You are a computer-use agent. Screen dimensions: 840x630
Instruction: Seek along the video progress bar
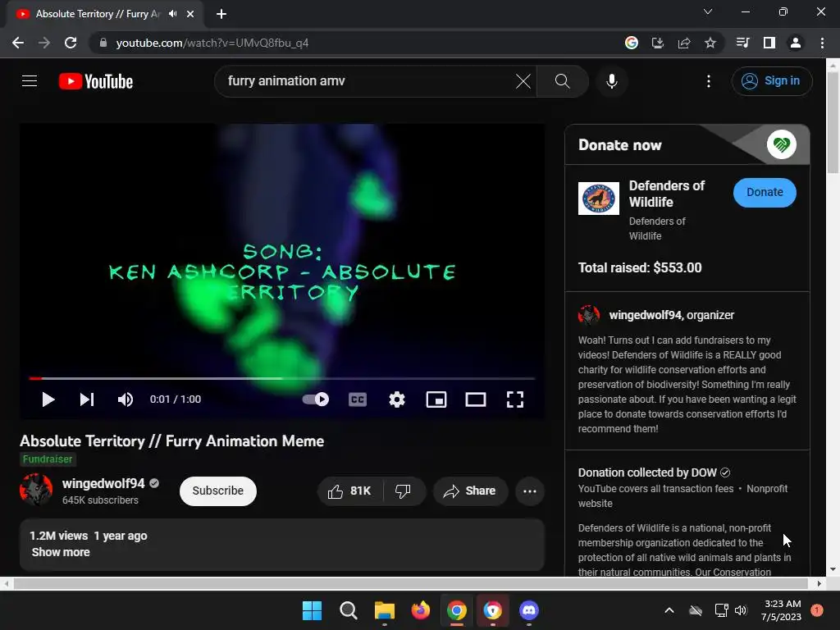click(282, 378)
